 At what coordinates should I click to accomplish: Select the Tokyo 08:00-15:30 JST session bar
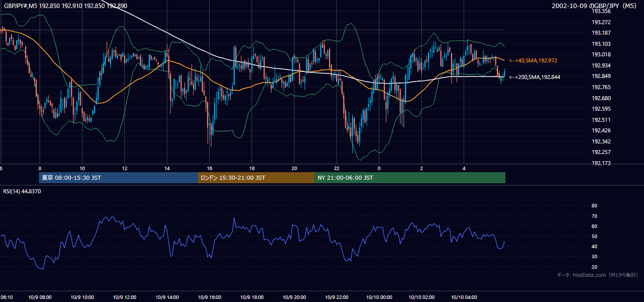pos(118,178)
